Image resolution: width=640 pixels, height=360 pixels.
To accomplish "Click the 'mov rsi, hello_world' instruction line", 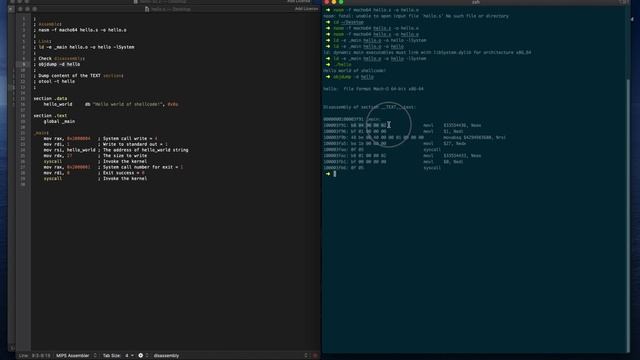I will coord(116,150).
